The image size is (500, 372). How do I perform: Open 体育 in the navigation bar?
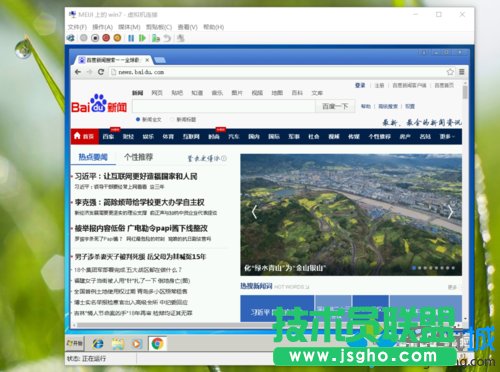coord(168,137)
